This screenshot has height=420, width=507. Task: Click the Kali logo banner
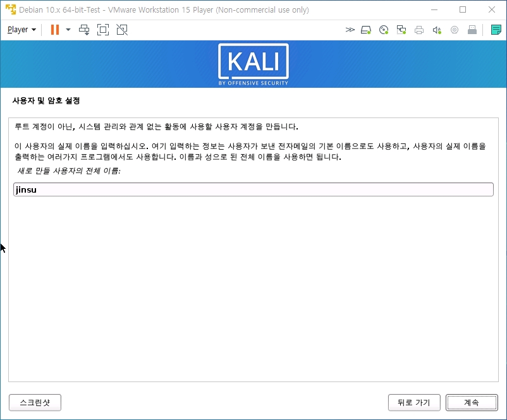[253, 64]
